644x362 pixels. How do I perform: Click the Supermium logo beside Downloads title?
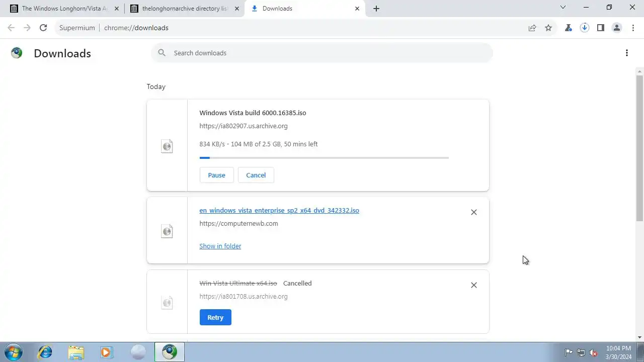pos(17,53)
